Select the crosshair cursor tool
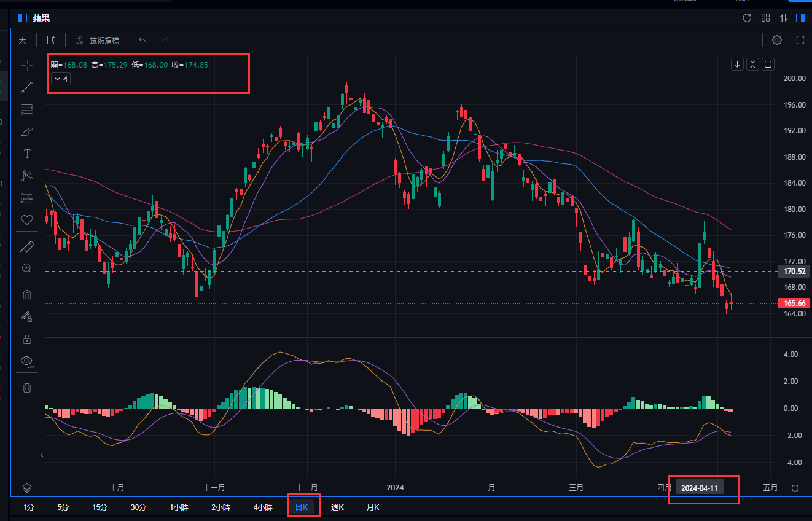The height and width of the screenshot is (521, 812). [27, 65]
